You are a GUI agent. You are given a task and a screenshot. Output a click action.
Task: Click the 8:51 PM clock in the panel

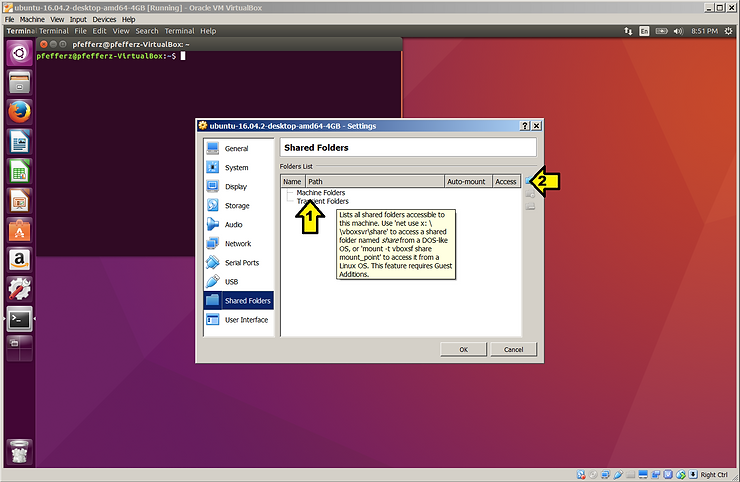point(704,31)
